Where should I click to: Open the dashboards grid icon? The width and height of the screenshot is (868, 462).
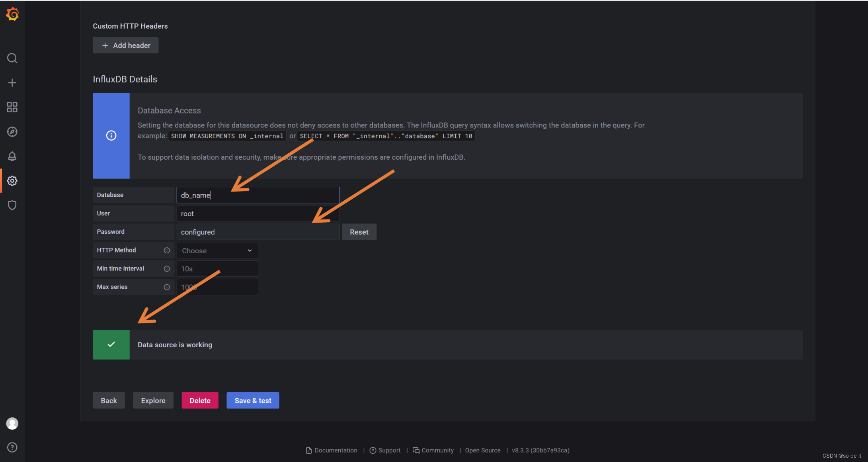pos(12,107)
